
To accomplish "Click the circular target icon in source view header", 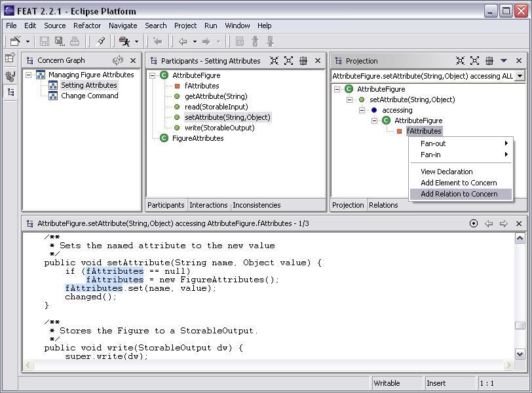I will [474, 223].
